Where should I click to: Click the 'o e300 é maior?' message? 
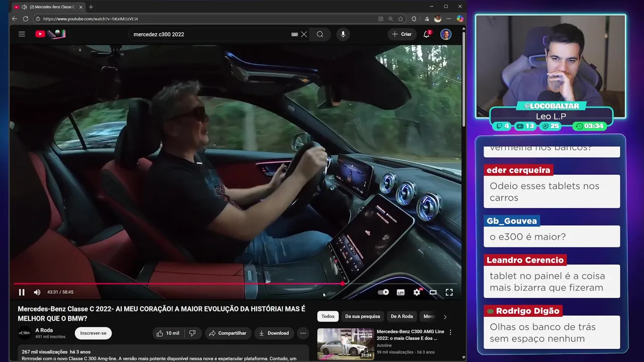pyautogui.click(x=527, y=237)
